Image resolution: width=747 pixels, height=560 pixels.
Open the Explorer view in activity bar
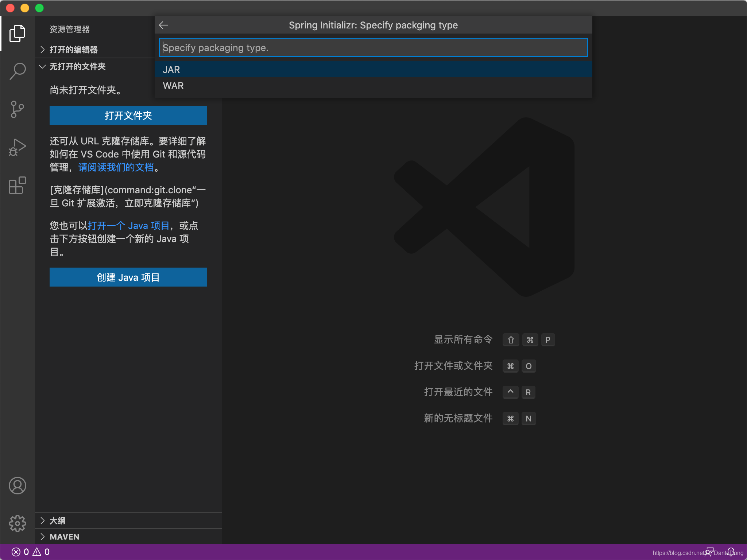point(17,34)
